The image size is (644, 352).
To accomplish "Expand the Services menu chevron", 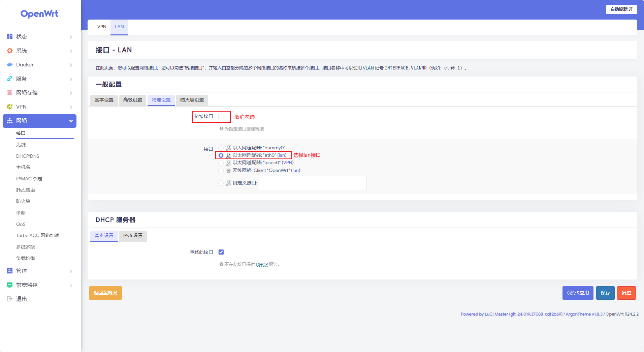I will click(71, 79).
